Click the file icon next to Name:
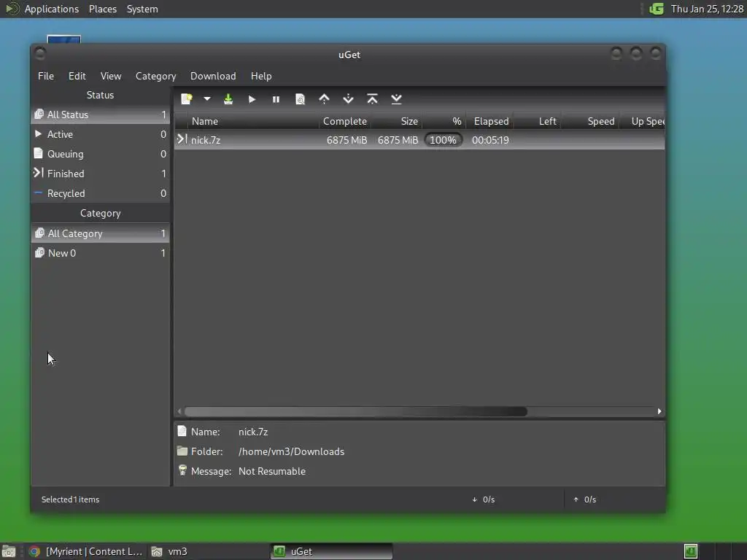Image resolution: width=747 pixels, height=560 pixels. pos(182,432)
